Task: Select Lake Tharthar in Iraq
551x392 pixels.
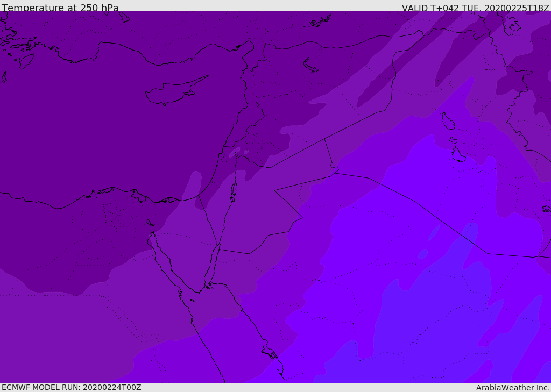Action: (448, 121)
